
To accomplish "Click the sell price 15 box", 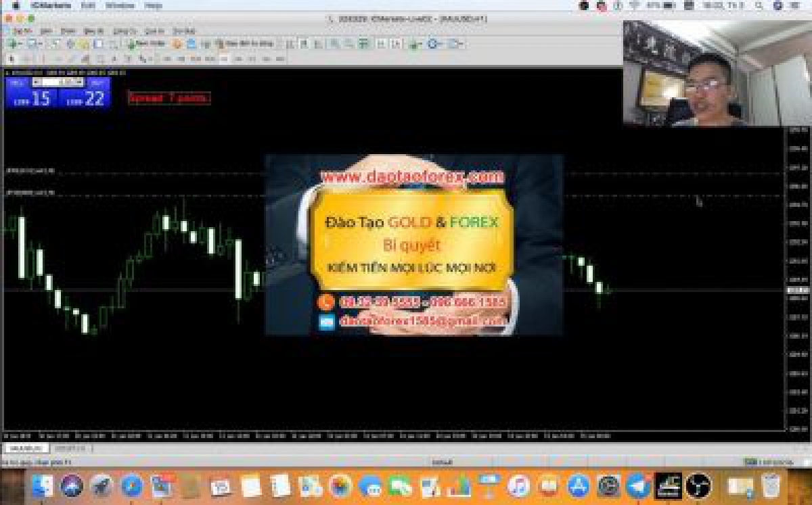I will tap(32, 97).
